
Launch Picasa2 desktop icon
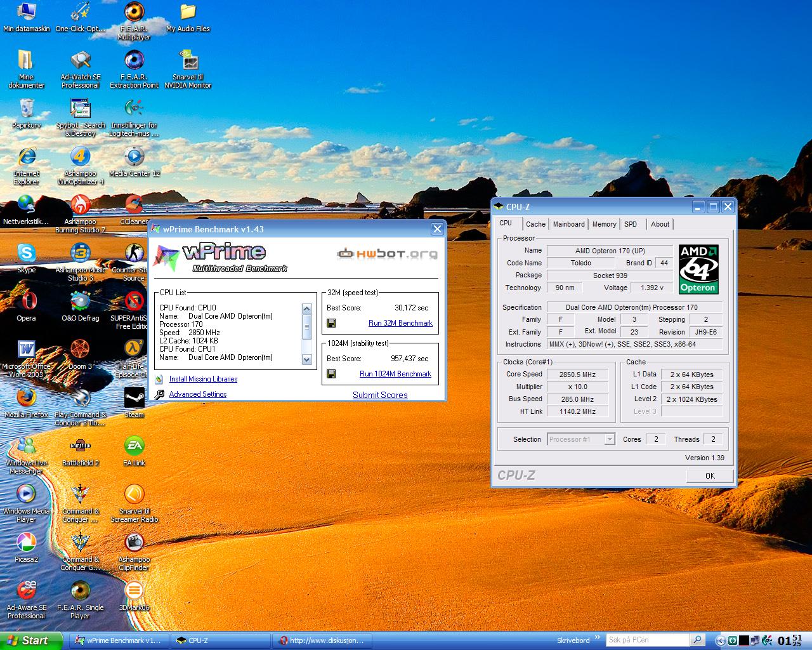pos(26,543)
